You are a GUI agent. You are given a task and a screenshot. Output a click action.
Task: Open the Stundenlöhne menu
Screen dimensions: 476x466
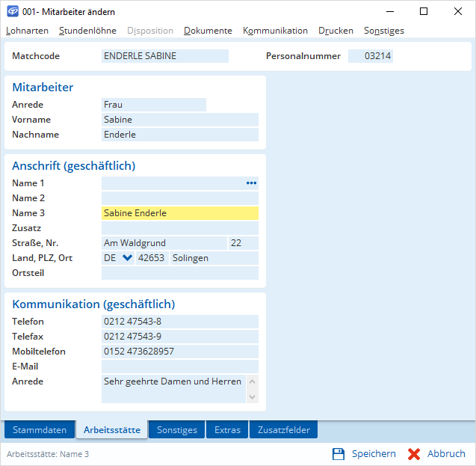coord(88,31)
